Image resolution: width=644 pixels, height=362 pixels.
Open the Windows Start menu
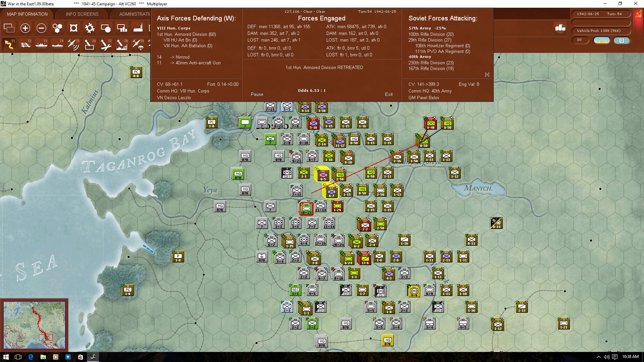pos(6,357)
